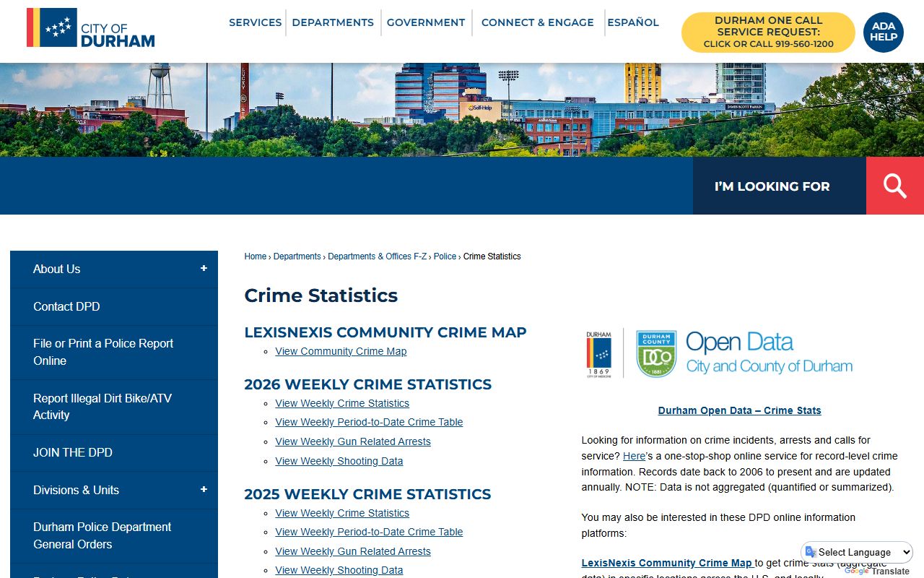
Task: Click Crime Statistics current breadcrumb text
Action: 492,256
